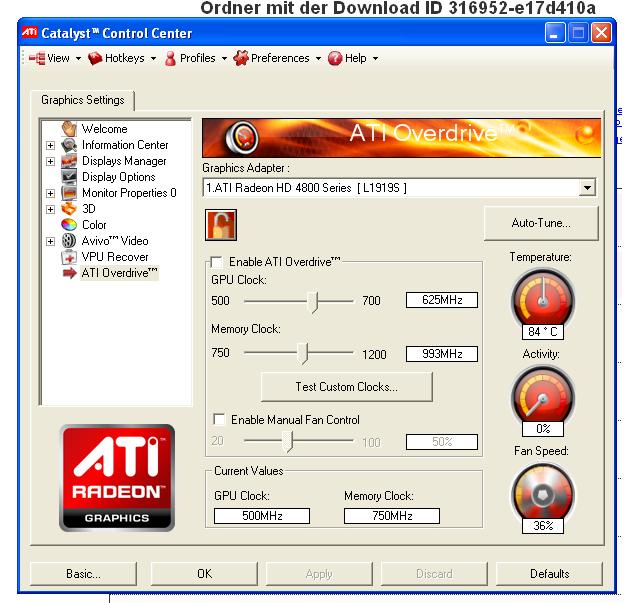Select the VPU Recover first-aid icon
Screen dimensions: 640x603
pos(69,257)
